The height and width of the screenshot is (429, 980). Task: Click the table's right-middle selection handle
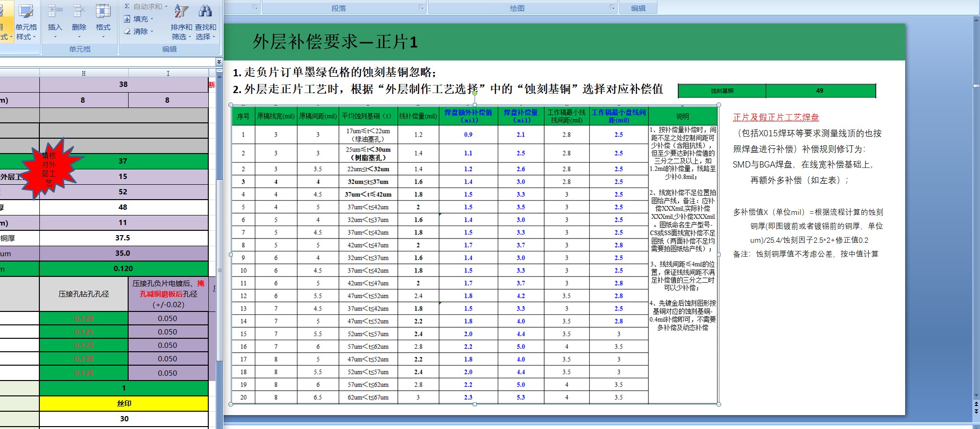(x=718, y=254)
